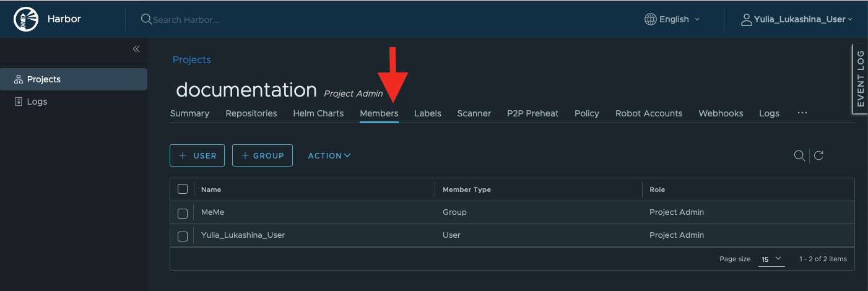This screenshot has height=291, width=868.
Task: Click Project Admin role in Yulia_Lukashina_User row
Action: point(677,235)
